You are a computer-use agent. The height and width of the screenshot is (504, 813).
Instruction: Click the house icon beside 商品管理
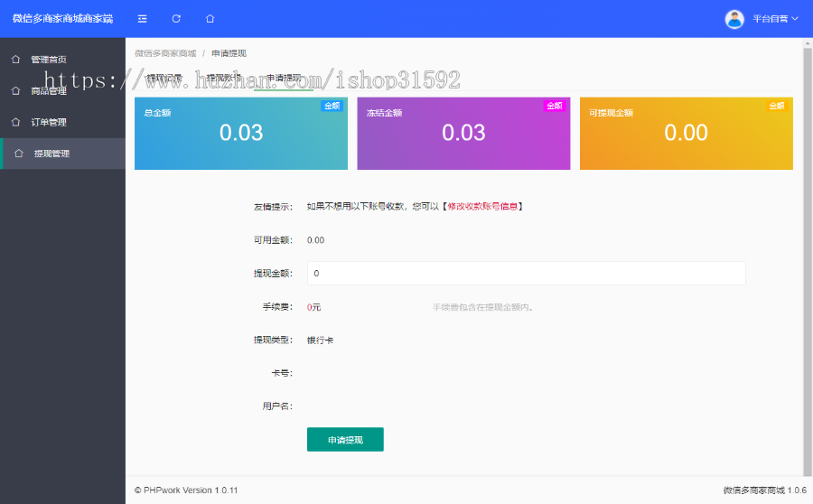14,90
